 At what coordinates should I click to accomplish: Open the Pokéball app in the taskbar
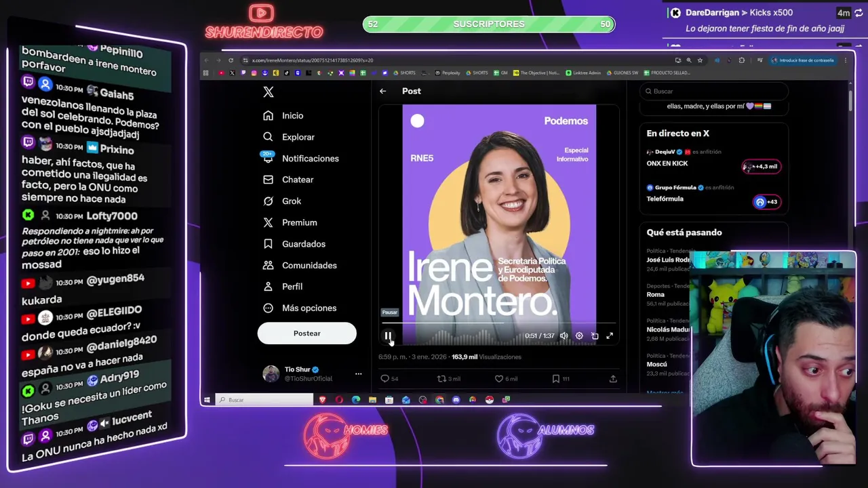coord(489,400)
